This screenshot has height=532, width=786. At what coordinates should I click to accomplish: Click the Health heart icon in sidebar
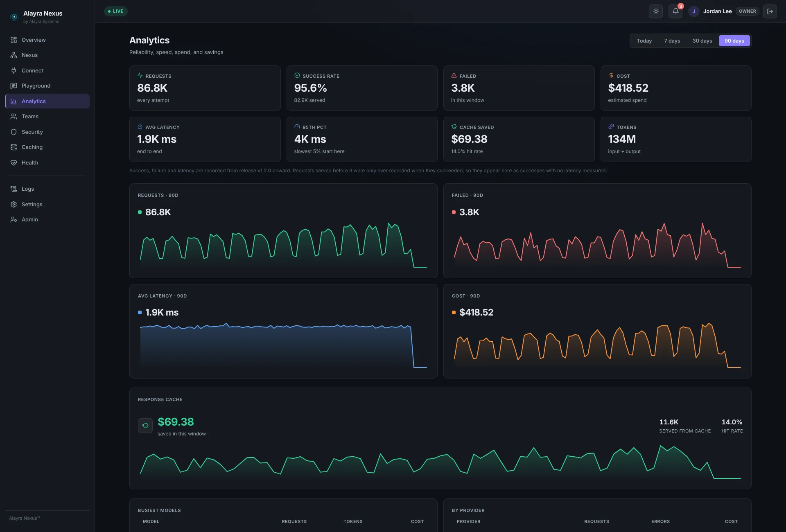14,162
